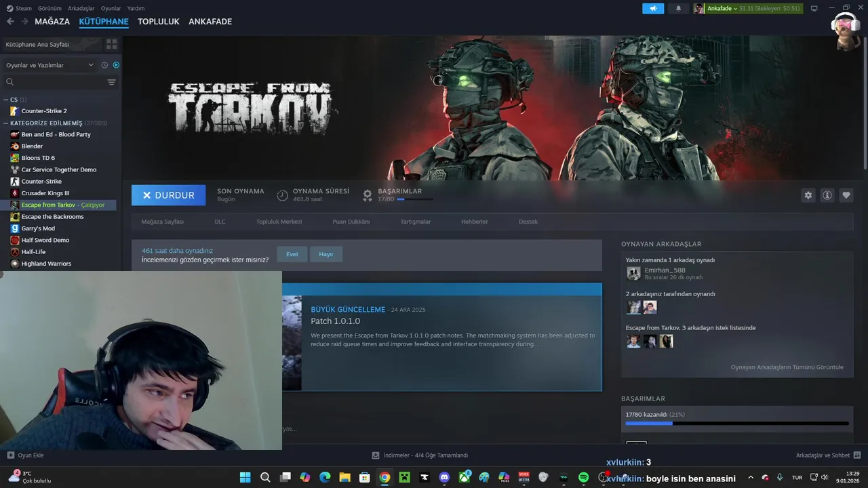Screen dimensions: 868x488
Task: Open Windows taskbar search
Action: tap(265, 477)
